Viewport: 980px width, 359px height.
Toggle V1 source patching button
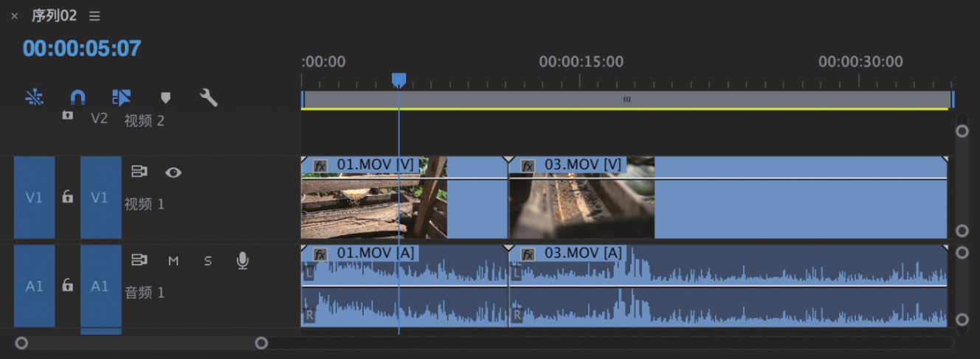tap(34, 198)
